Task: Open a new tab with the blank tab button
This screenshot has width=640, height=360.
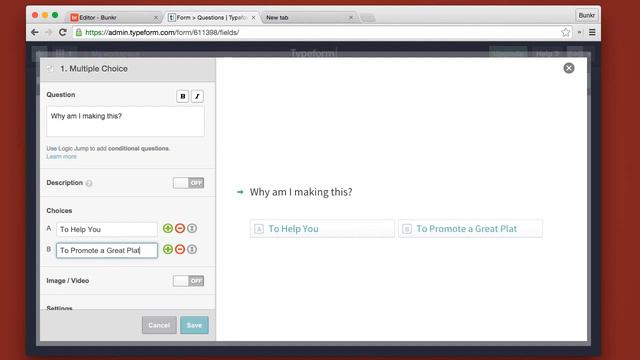Action: [367, 18]
